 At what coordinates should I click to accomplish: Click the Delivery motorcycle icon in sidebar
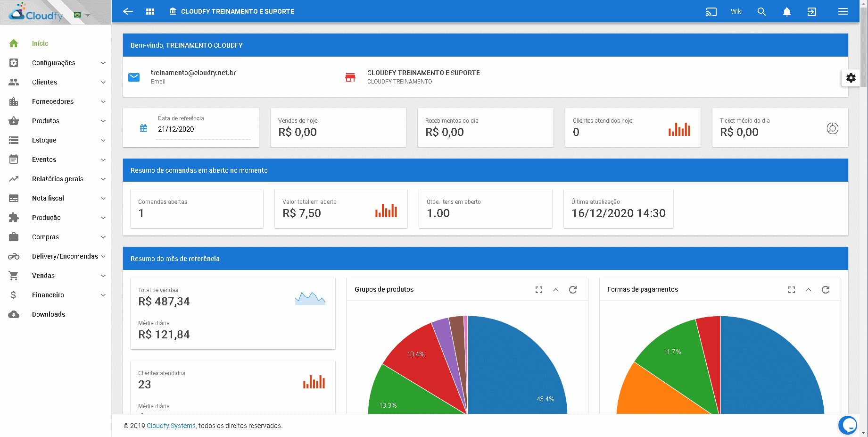point(14,256)
